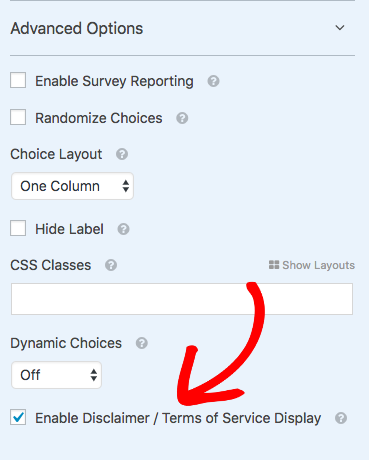369x460 pixels.
Task: Focus the CSS Classes text field
Action: click(182, 299)
